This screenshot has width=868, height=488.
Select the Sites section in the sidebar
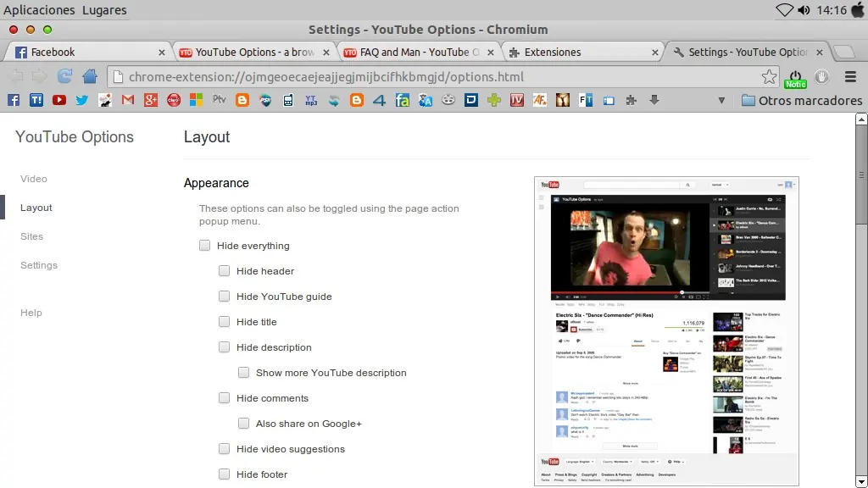(x=31, y=236)
